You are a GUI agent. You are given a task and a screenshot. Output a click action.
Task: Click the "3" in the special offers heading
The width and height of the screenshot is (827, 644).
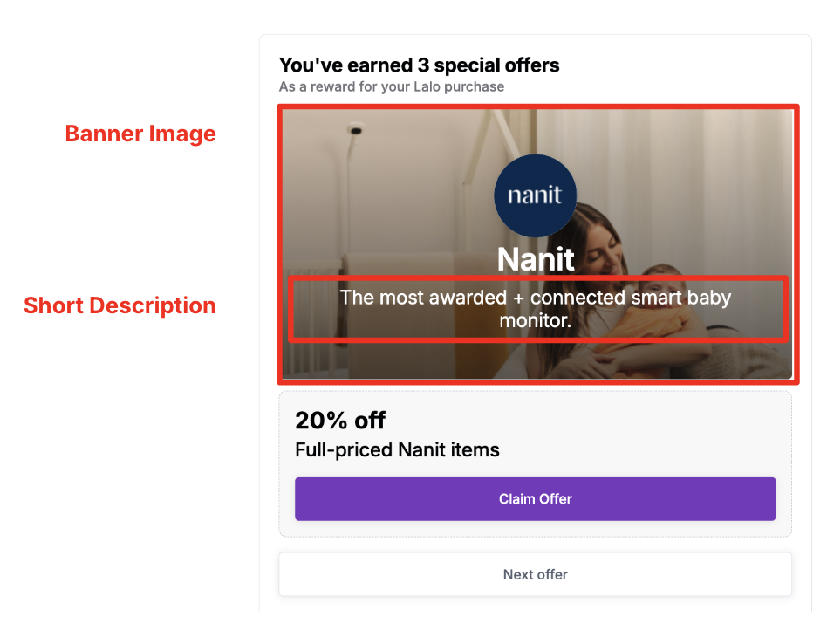[x=423, y=65]
